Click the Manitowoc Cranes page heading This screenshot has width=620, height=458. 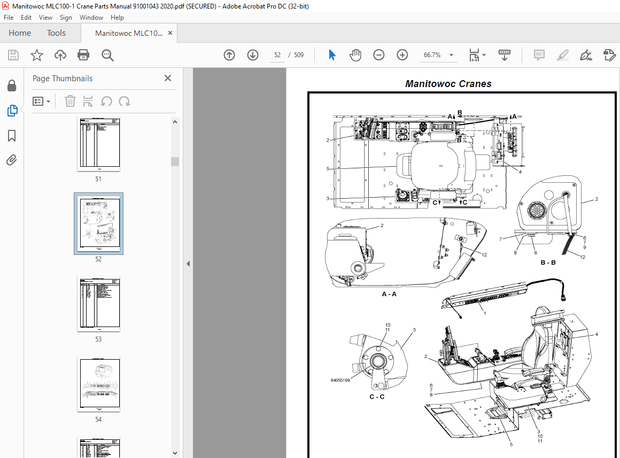(448, 84)
